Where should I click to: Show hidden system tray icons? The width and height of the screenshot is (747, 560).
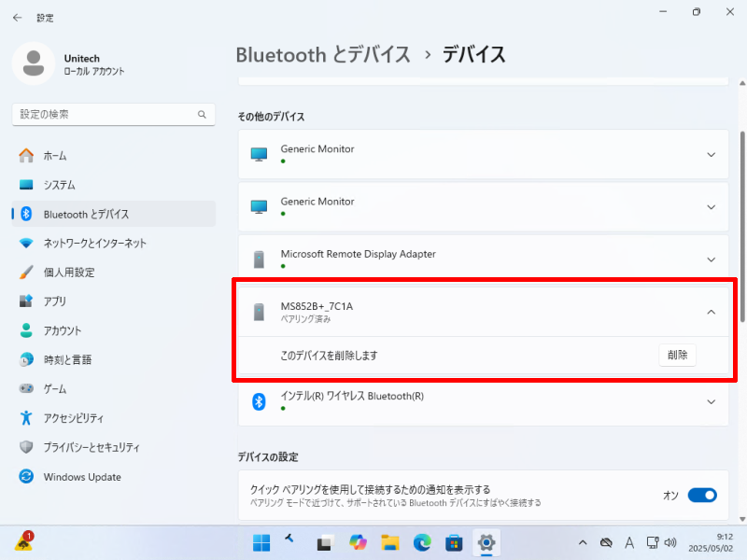pos(583,543)
